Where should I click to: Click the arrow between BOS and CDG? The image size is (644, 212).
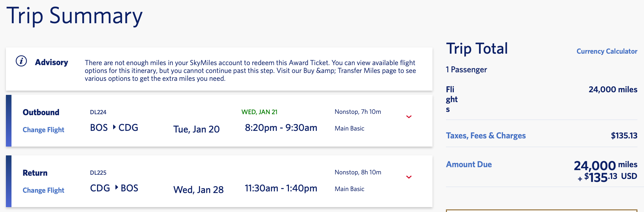pyautogui.click(x=114, y=127)
